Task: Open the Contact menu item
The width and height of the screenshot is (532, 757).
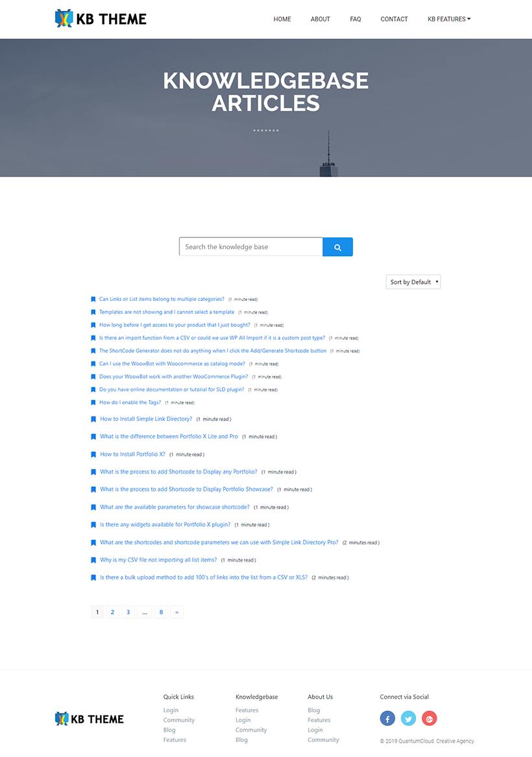Action: (x=394, y=19)
